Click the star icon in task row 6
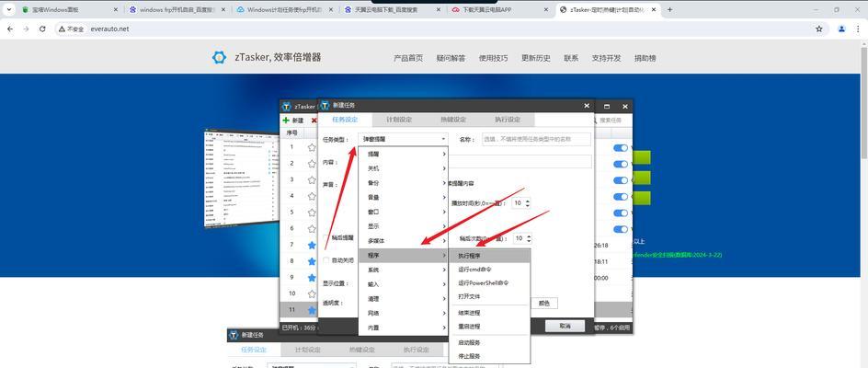The height and width of the screenshot is (368, 868). pos(312,228)
